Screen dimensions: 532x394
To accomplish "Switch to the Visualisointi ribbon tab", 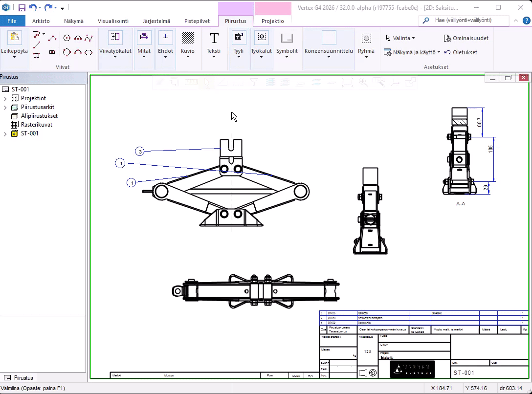I will click(x=113, y=21).
